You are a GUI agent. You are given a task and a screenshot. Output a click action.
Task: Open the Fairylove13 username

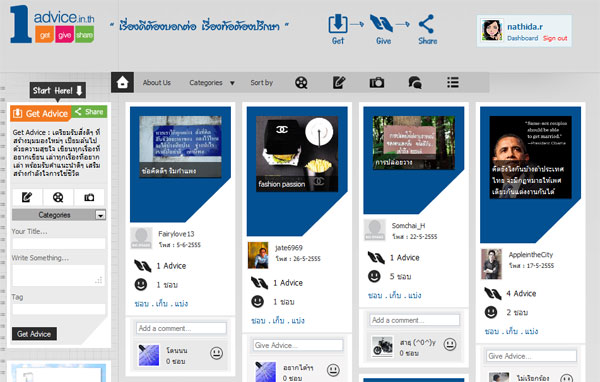click(x=176, y=233)
